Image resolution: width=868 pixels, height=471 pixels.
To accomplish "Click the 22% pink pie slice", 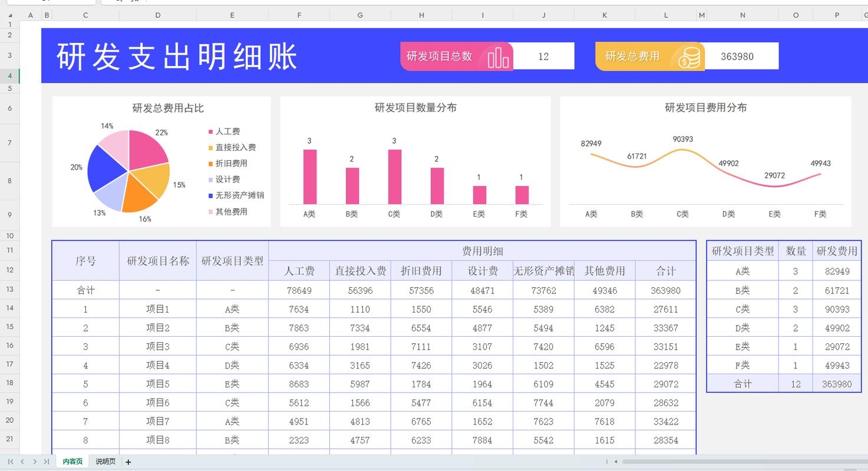I will point(146,148).
